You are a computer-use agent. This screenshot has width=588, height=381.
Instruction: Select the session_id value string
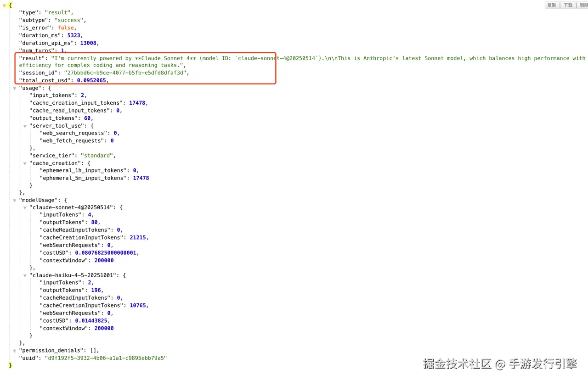124,73
